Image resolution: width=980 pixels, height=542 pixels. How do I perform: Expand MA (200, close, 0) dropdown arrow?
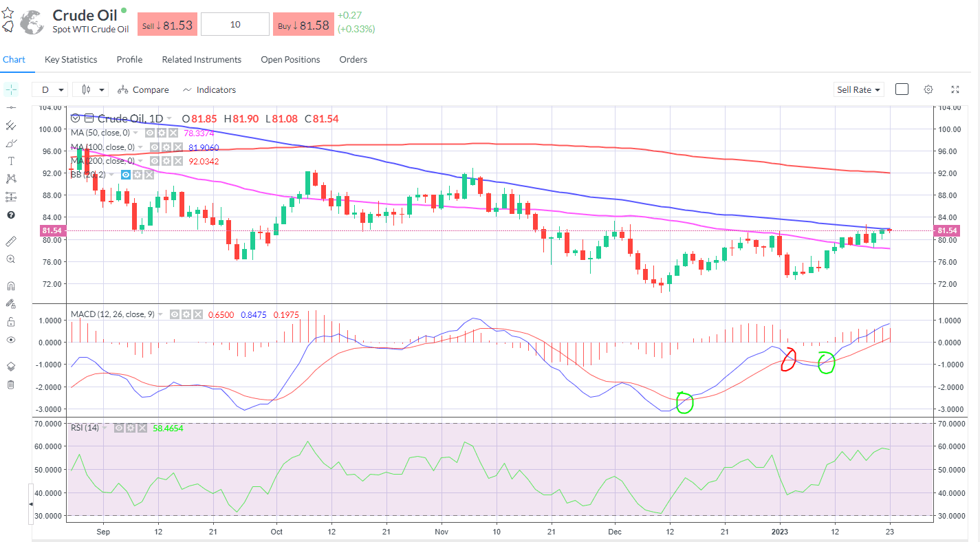tap(140, 161)
